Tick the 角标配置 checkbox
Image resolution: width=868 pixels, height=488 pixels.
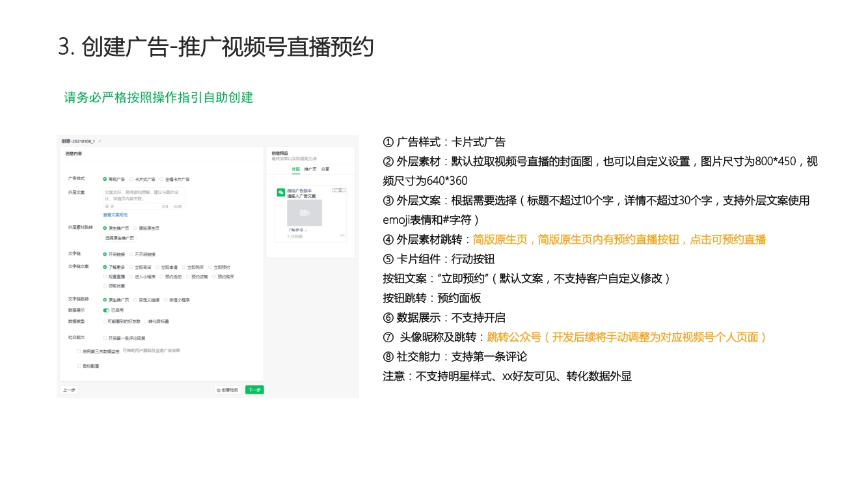click(79, 366)
